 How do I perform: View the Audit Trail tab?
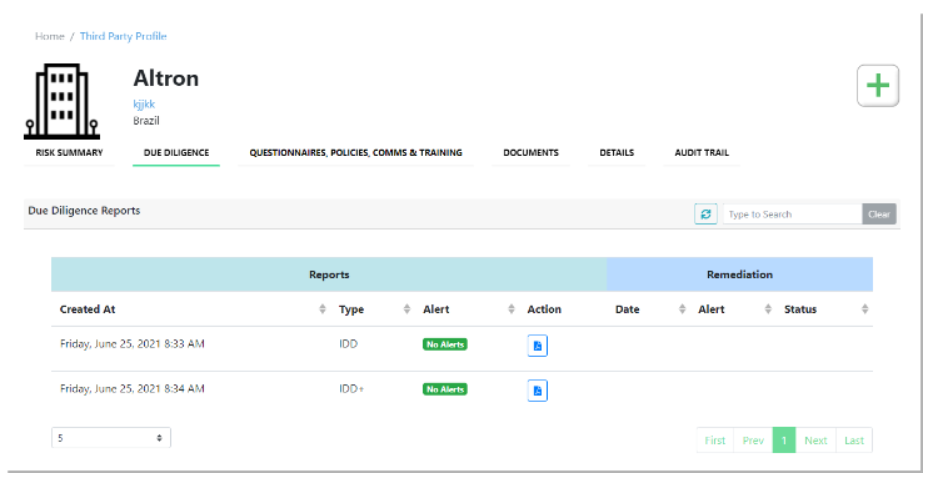701,153
